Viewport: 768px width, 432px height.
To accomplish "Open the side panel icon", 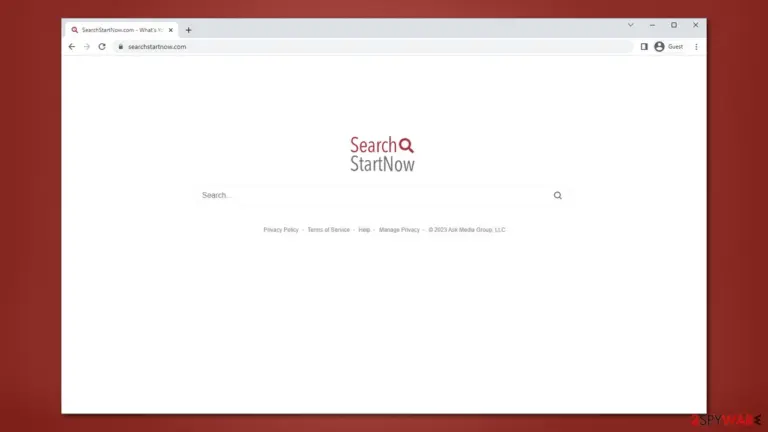I will (644, 47).
